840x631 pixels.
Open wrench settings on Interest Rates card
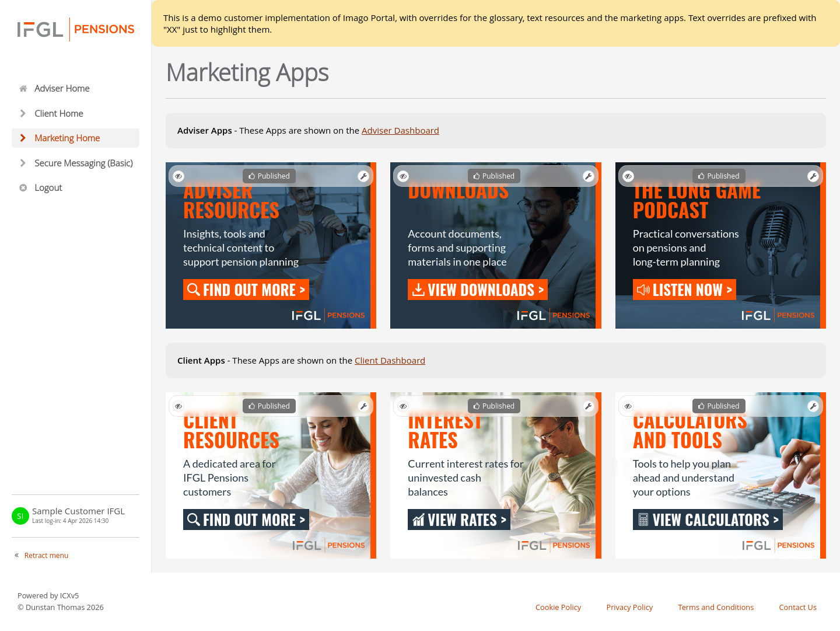point(589,406)
